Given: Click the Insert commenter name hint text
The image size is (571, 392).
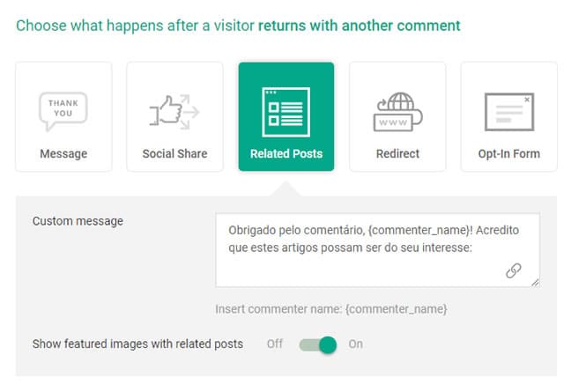Looking at the screenshot, I should point(331,309).
